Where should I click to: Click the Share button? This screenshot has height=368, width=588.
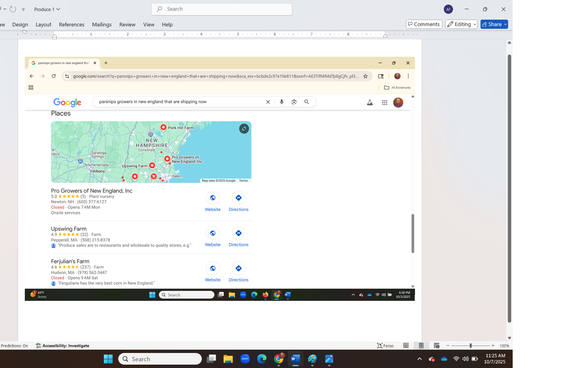(494, 24)
